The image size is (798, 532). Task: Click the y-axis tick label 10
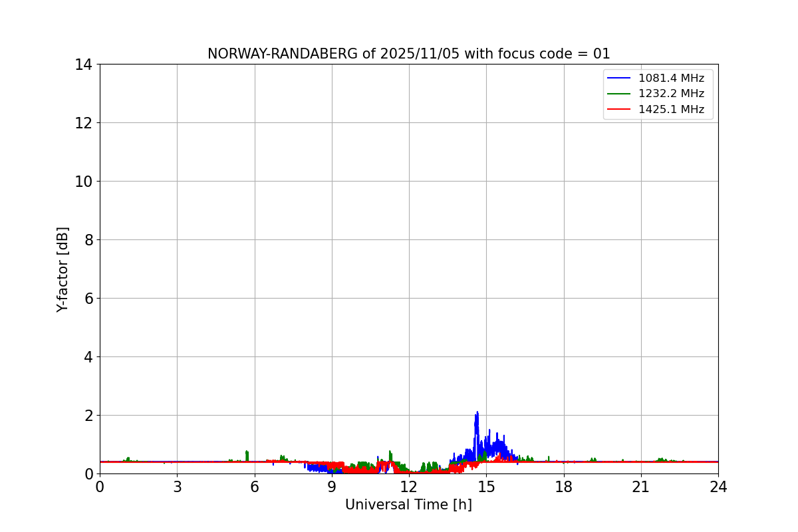pos(84,182)
